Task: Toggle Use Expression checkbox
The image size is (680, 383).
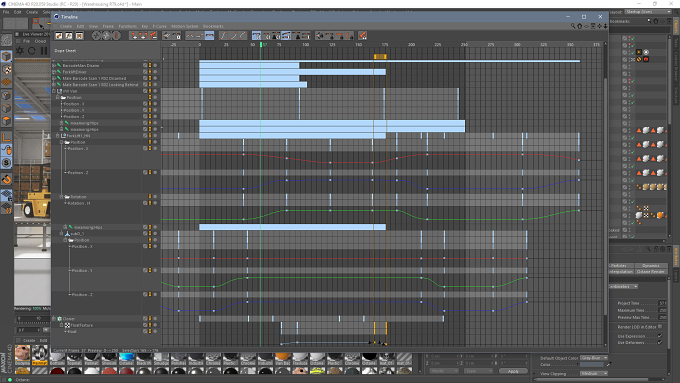Action: coord(660,336)
